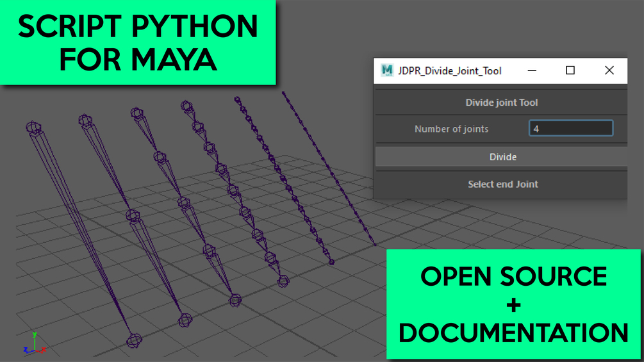Image resolution: width=644 pixels, height=362 pixels.
Task: Close the JDPR_Divide_Joint_Tool window
Action: tap(609, 70)
